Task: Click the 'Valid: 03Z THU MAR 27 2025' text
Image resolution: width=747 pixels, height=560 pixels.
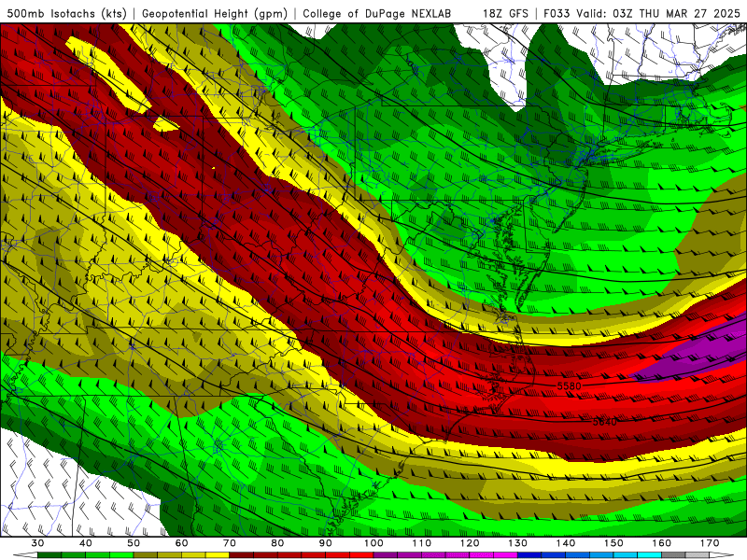Action: (659, 13)
